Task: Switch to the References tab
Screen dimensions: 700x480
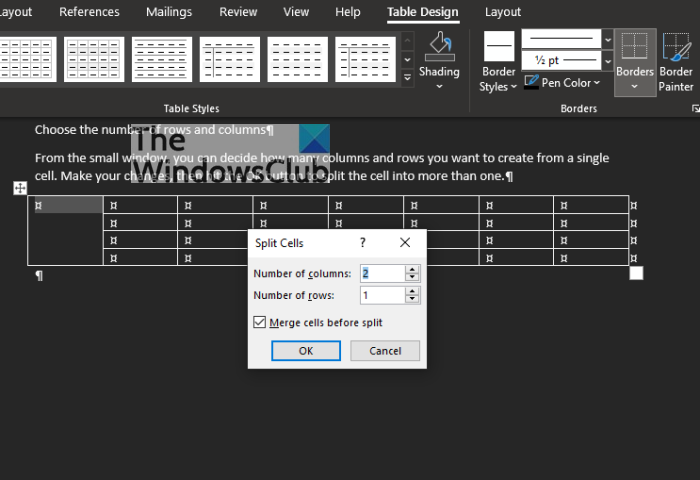Action: click(89, 12)
